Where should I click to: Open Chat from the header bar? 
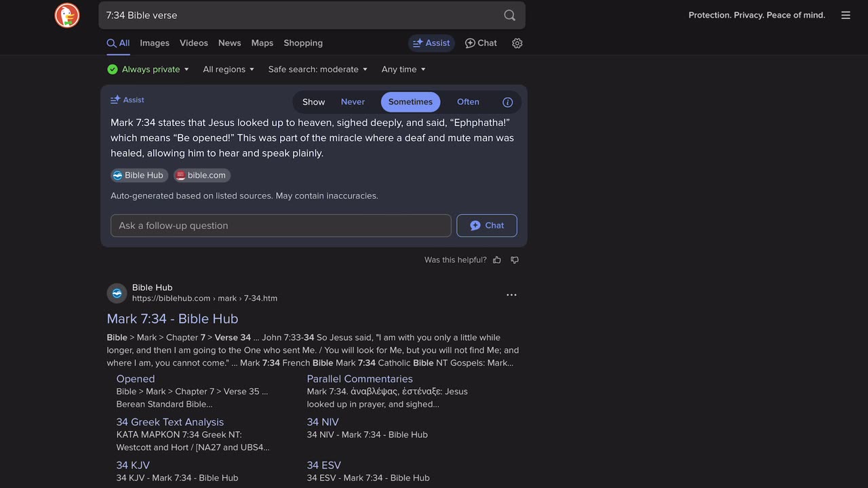coord(481,43)
